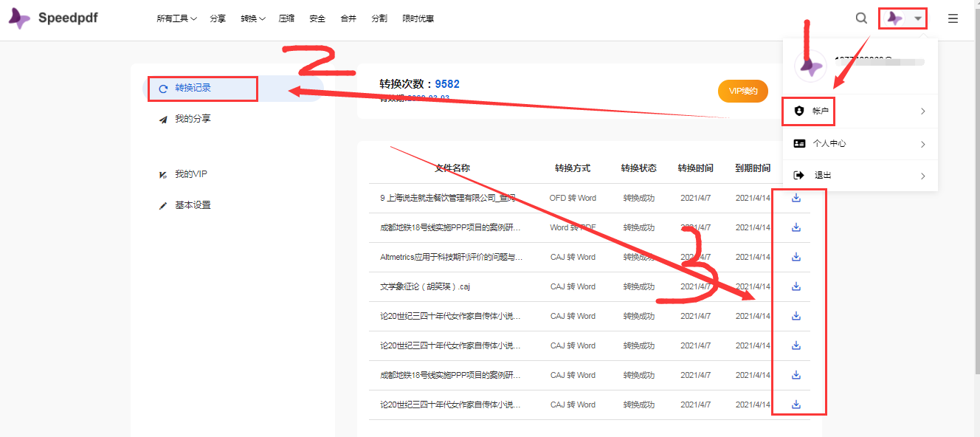Expand the 转换 dropdown in navbar
The image size is (980, 437).
click(252, 18)
